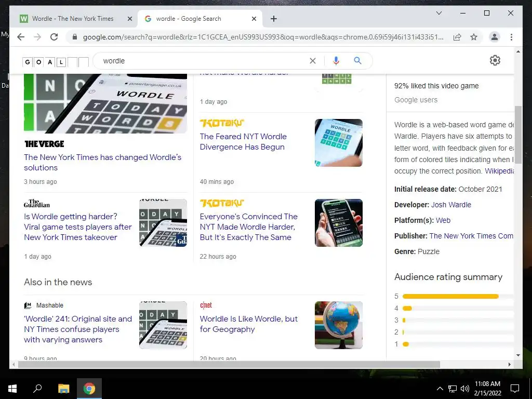The height and width of the screenshot is (399, 532).
Task: Click the 'Also in the news' heading
Action: pyautogui.click(x=58, y=282)
